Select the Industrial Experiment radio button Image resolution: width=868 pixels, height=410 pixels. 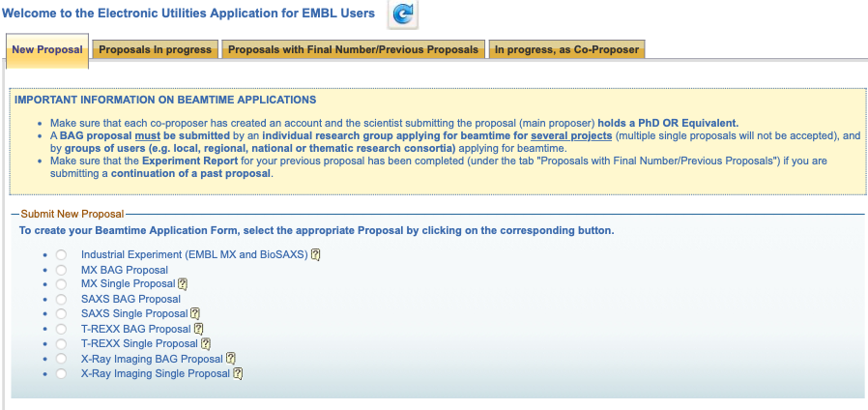coord(61,255)
